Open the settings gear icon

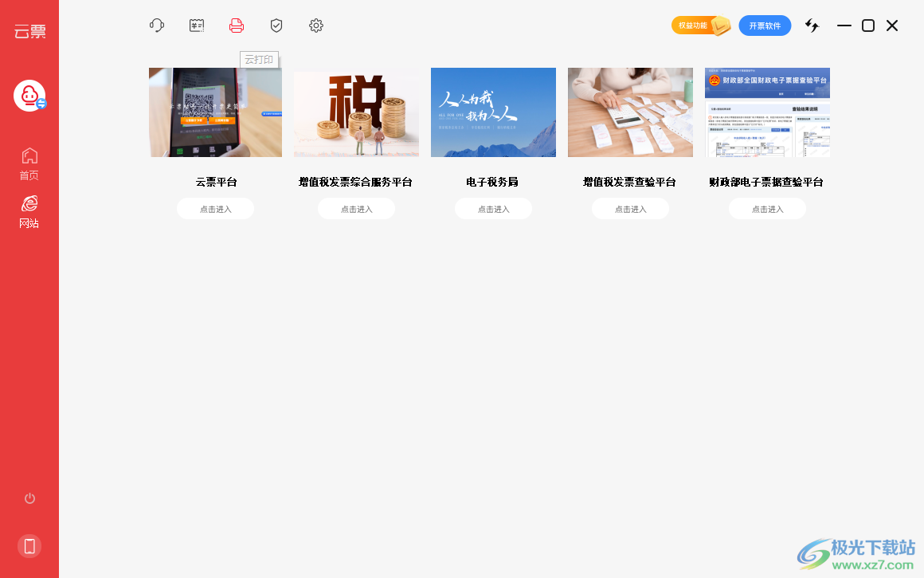[x=316, y=26]
